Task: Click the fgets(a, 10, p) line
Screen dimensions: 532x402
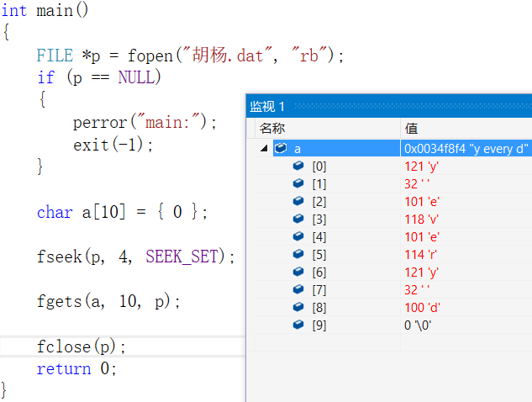Action: pos(108,301)
